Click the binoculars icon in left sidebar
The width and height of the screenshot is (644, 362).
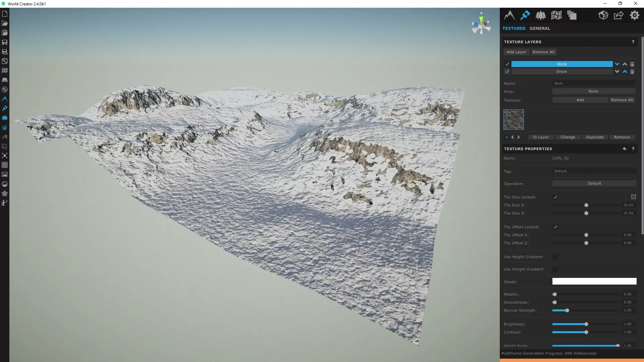click(5, 80)
